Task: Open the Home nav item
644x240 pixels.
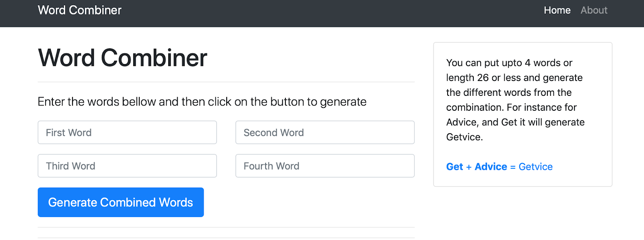Action: tap(557, 10)
